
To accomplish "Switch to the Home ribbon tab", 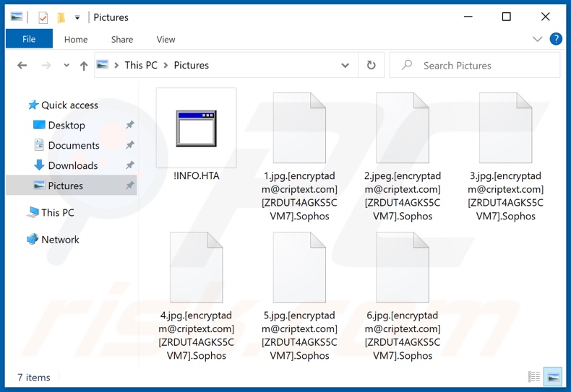I will [76, 40].
